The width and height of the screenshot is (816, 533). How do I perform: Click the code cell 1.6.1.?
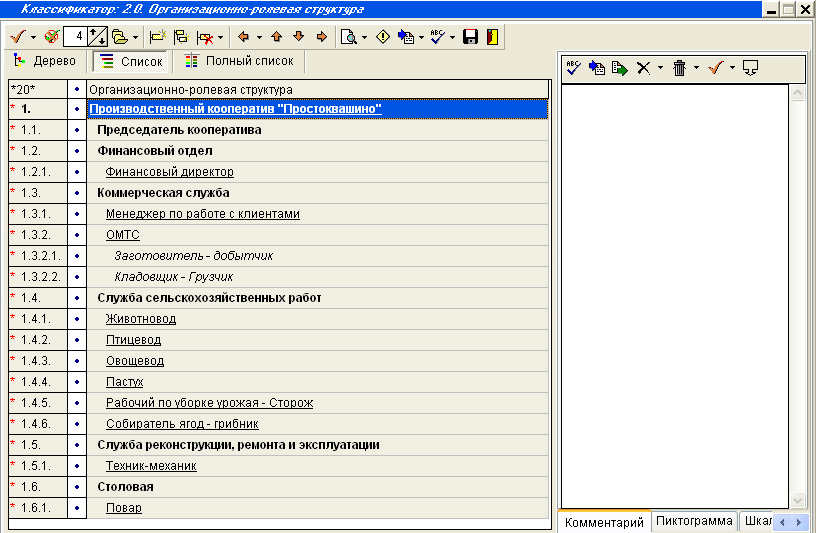[38, 508]
